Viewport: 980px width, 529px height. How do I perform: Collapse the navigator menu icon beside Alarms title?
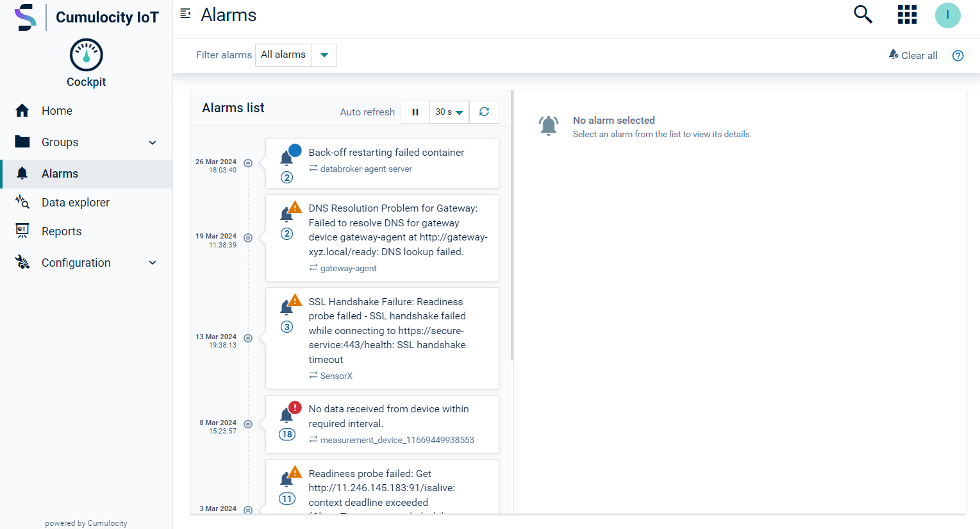[185, 13]
